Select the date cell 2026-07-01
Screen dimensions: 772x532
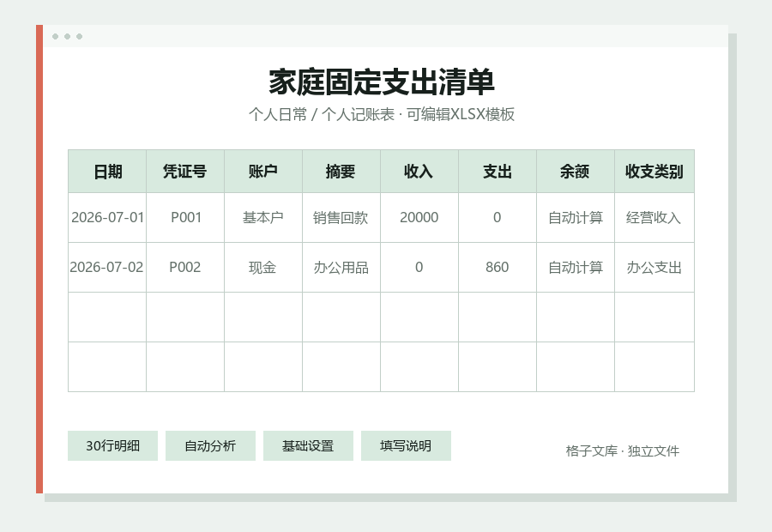[107, 218]
